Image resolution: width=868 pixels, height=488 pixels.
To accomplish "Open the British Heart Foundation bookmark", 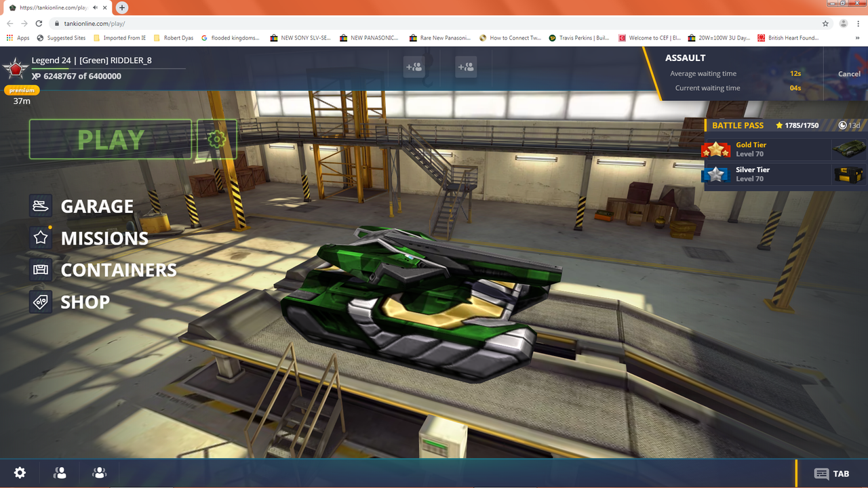I will coord(788,38).
